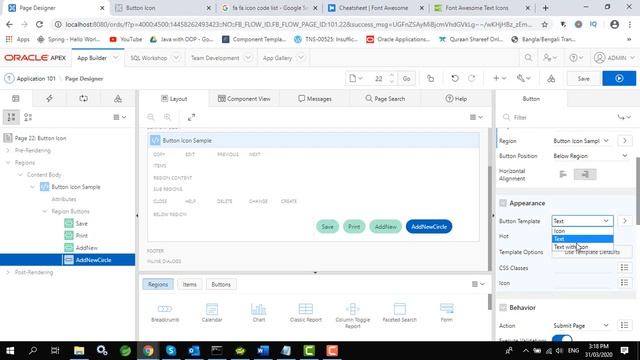Image resolution: width=640 pixels, height=360 pixels.
Task: Click Icon property list picker
Action: pos(624,282)
